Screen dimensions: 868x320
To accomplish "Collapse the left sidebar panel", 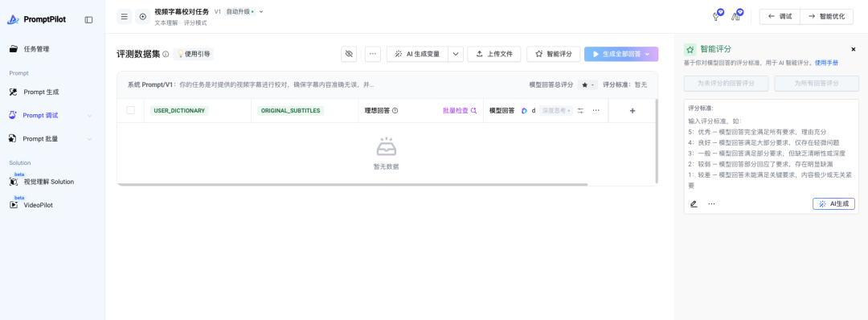I will point(88,19).
